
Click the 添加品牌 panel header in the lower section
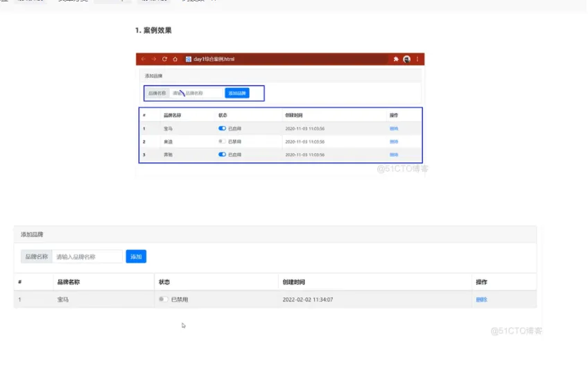point(275,234)
